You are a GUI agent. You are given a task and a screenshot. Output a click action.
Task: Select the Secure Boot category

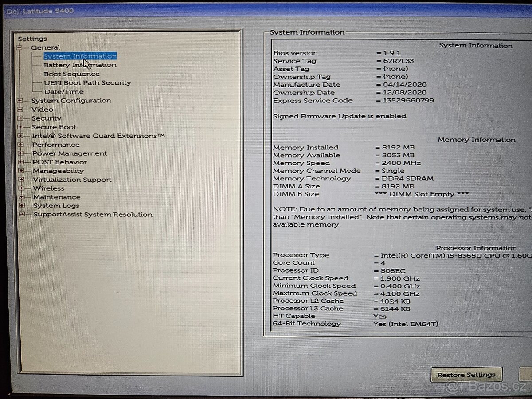[54, 127]
